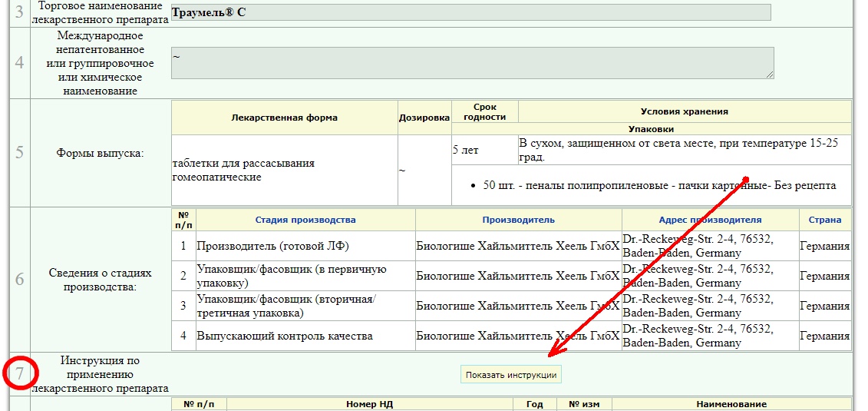Click the Показать инструкции button
The width and height of the screenshot is (868, 411).
511,375
